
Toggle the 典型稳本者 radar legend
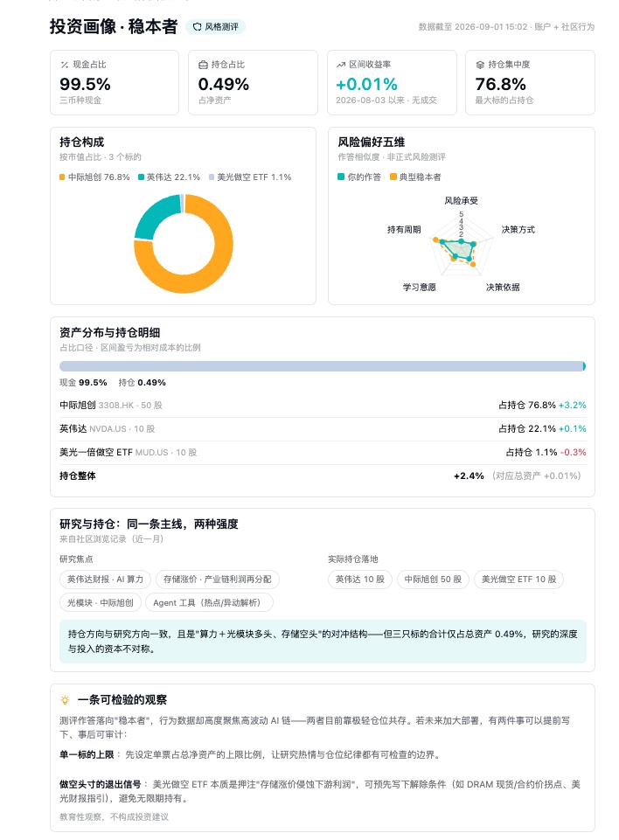[415, 177]
